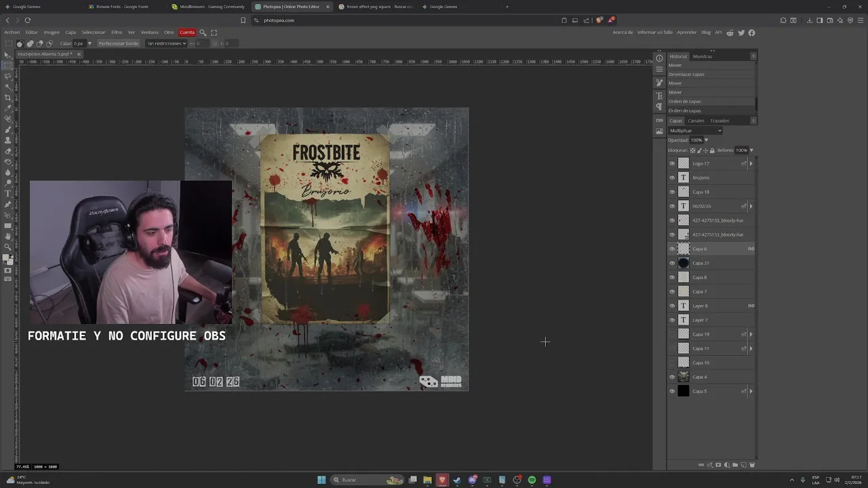Hide the Capa 4 layer
The image size is (868, 488).
672,377
